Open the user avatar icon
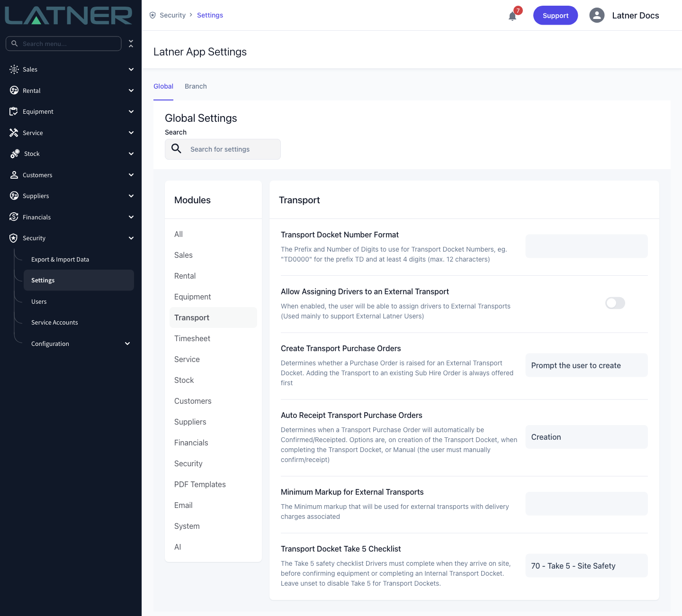Screen dimensions: 682x616 pos(597,15)
